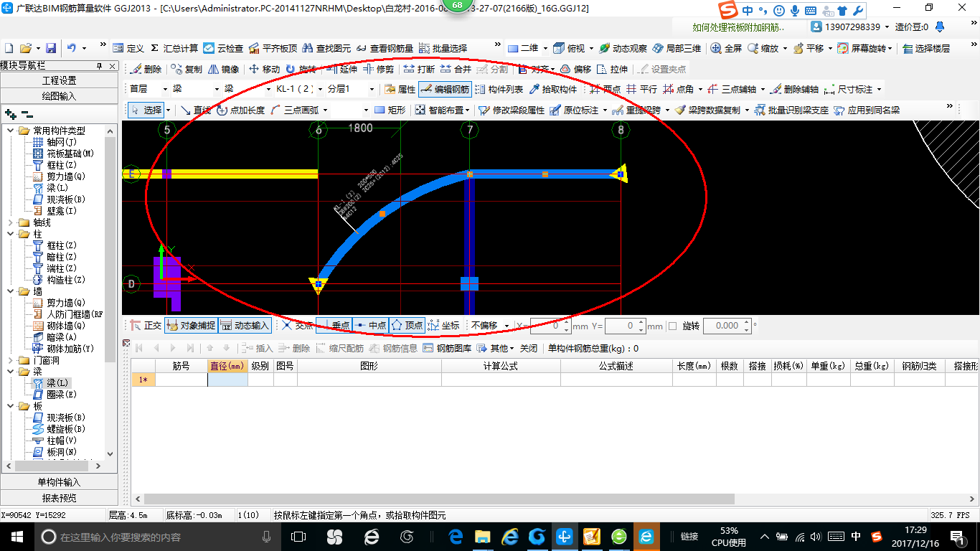Click the 汇总计算 summary calculation icon
Screen dimensions: 980x551
point(174,48)
